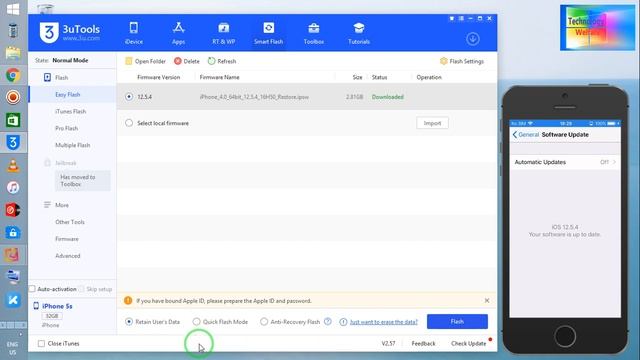Choose the Select local firmware radio
This screenshot has height=360, width=640.
(129, 123)
